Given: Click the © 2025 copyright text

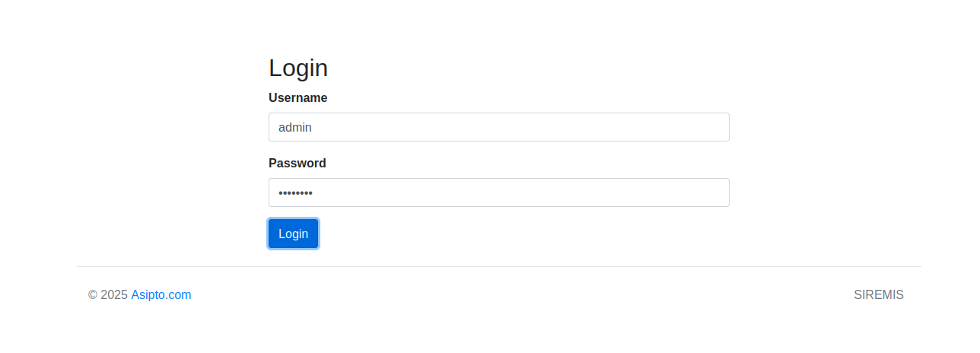Looking at the screenshot, I should coord(108,294).
